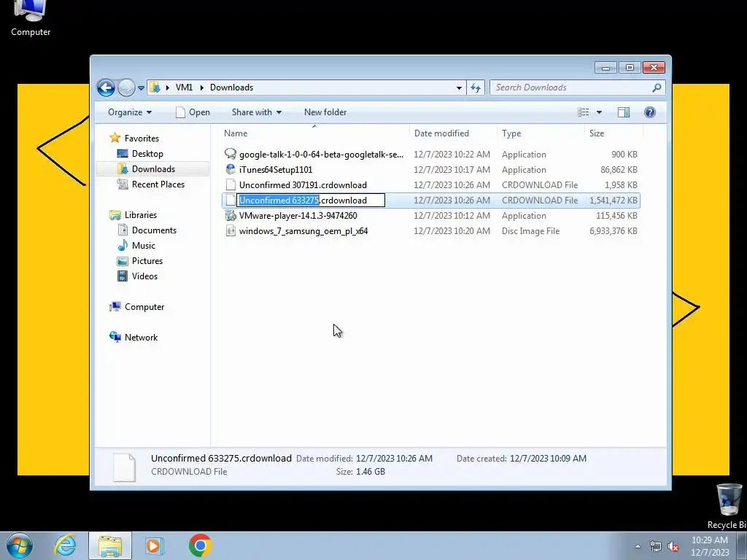Select windows_7_samsung_oem_pl_x64 disc image icon
The image size is (747, 560).
231,231
